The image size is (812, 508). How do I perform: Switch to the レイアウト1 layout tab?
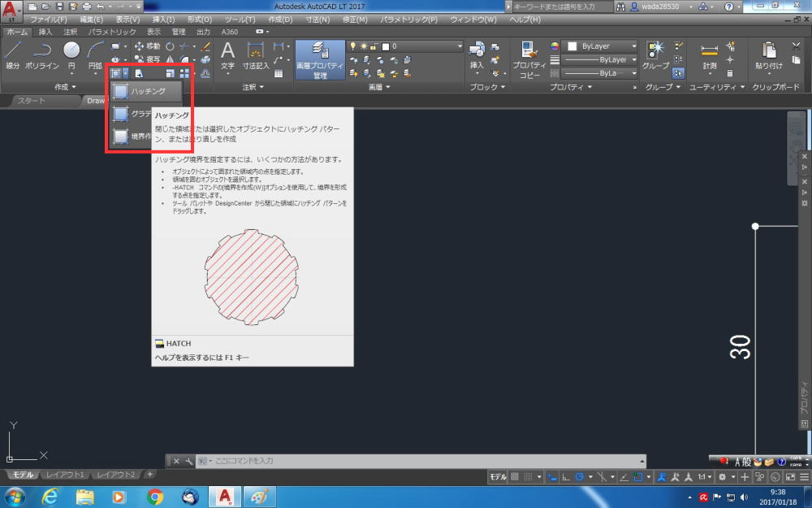point(65,475)
